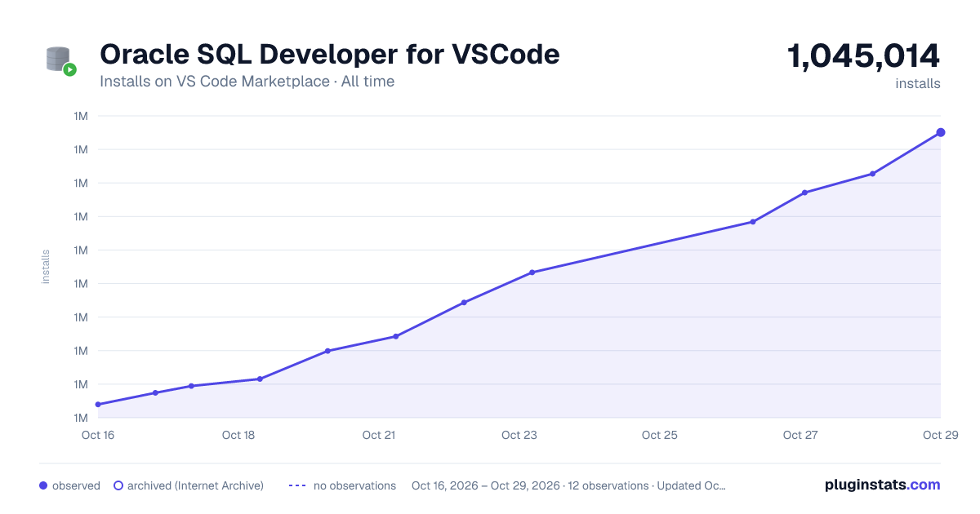This screenshot has height=514, width=980.
Task: Click the Oct 29 axis label
Action: pos(940,435)
